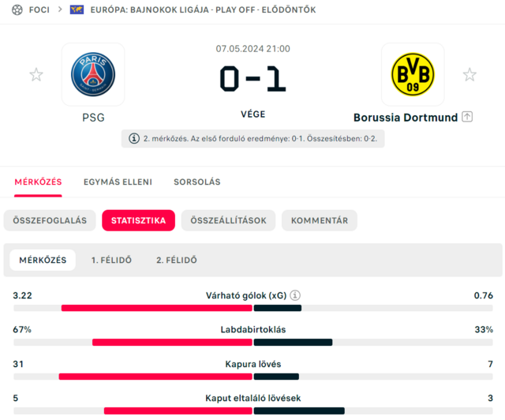Viewport: 505px width, 420px height.
Task: Favorite PSG with the star toggle
Action: (x=36, y=75)
